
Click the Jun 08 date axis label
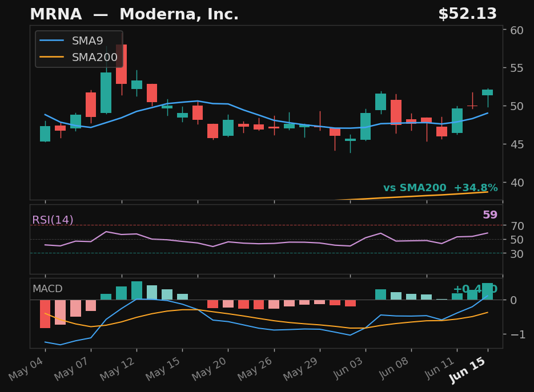[394, 368]
